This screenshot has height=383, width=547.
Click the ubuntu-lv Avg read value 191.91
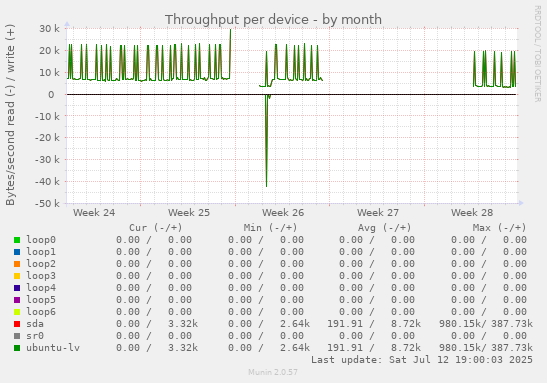pyautogui.click(x=345, y=348)
